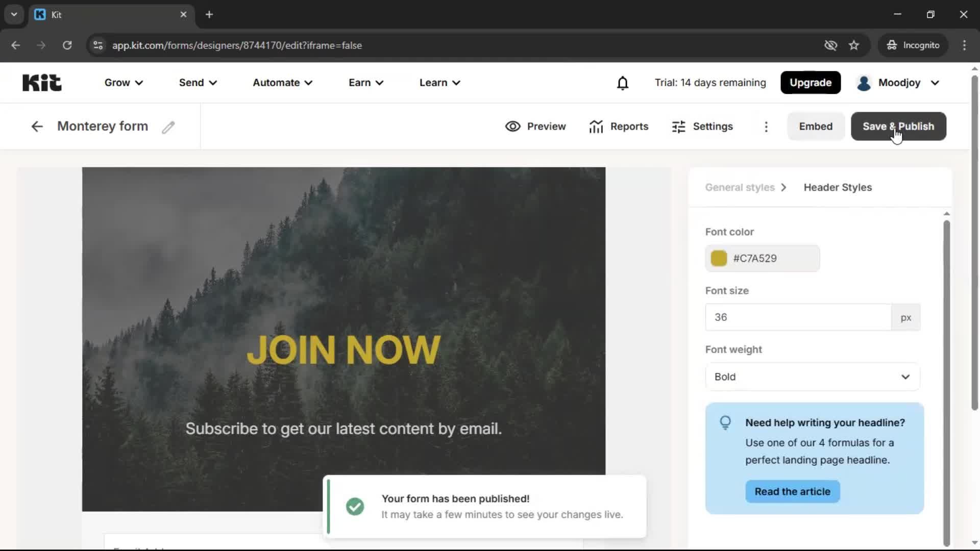Click the more options ellipsis icon
Image resolution: width=980 pixels, height=551 pixels.
coord(766,127)
